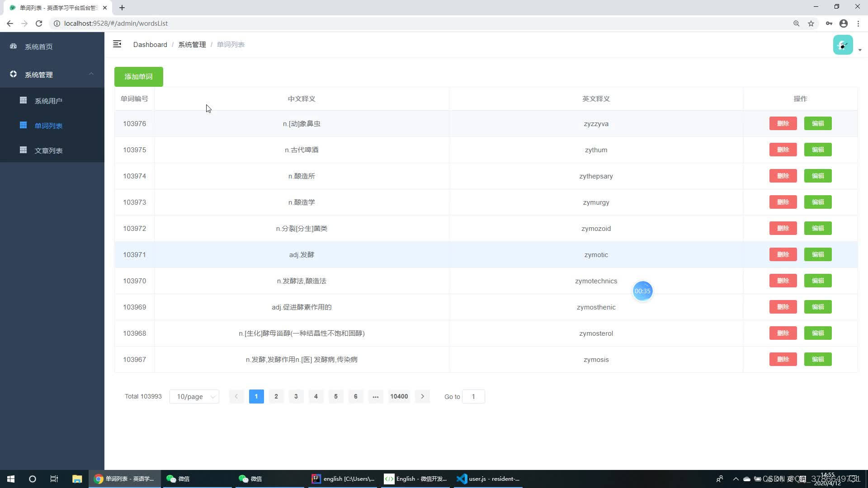Edit the zymozoid word row
The width and height of the screenshot is (868, 488).
click(818, 228)
